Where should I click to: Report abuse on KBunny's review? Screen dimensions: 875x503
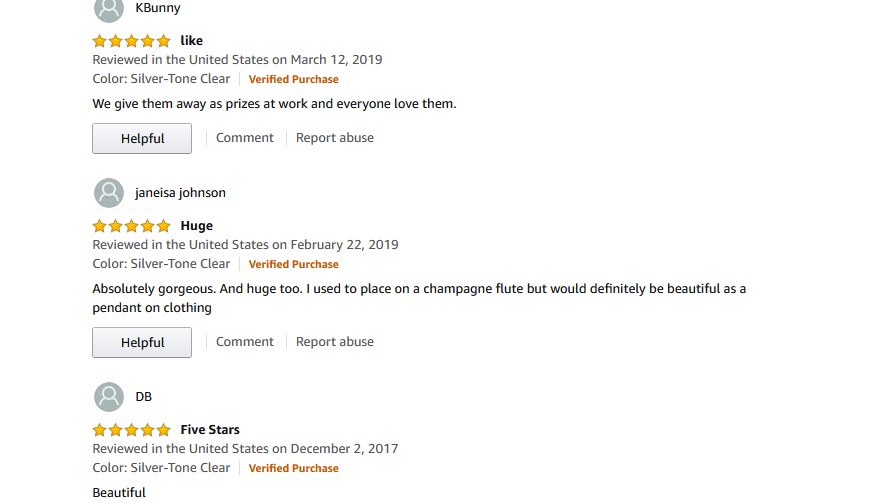pos(334,138)
